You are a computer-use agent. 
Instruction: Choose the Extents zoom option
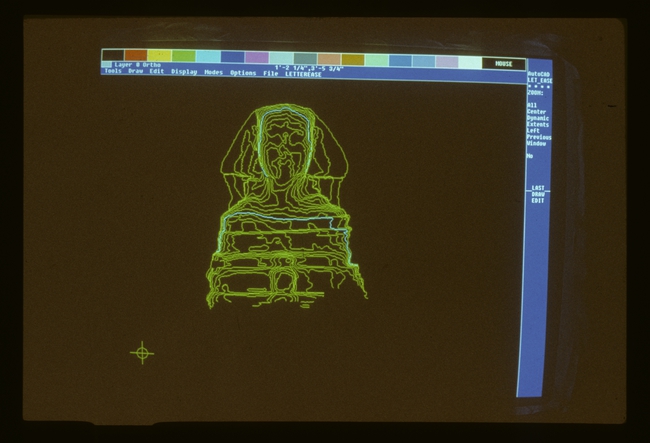(538, 125)
